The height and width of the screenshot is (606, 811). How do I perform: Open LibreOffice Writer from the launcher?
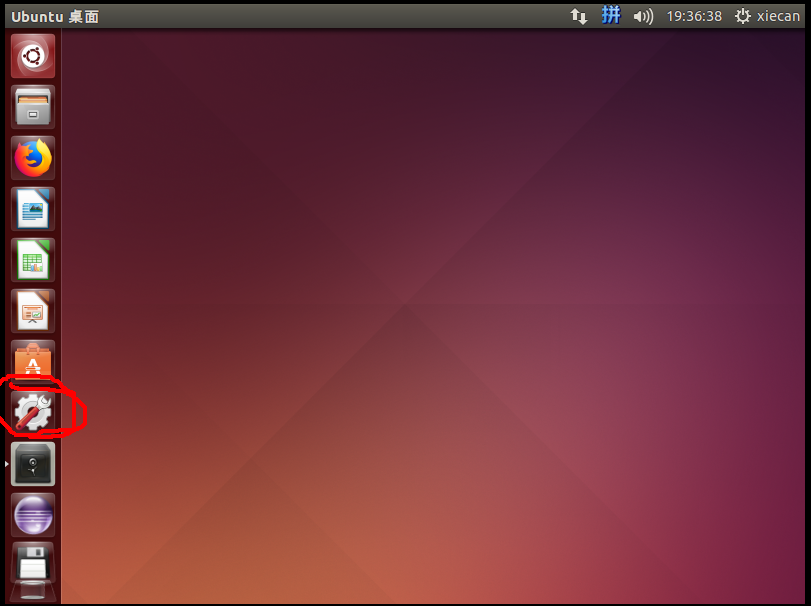[x=33, y=209]
